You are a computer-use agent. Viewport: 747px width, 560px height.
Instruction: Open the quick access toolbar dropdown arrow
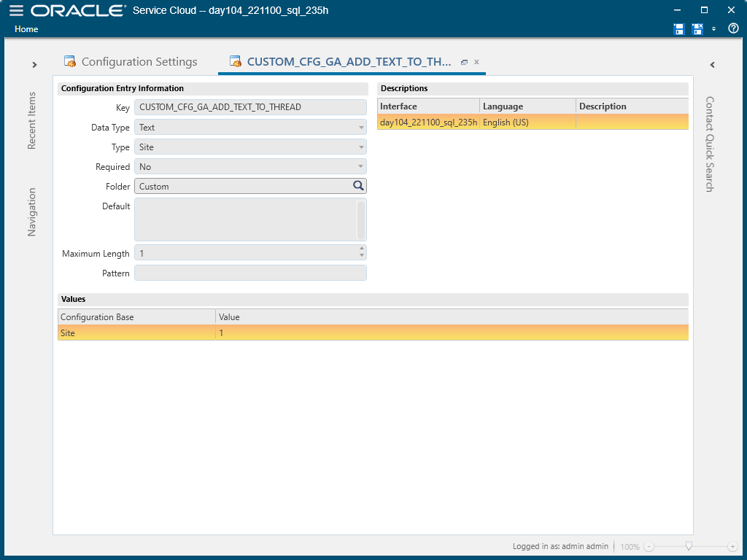(x=713, y=29)
